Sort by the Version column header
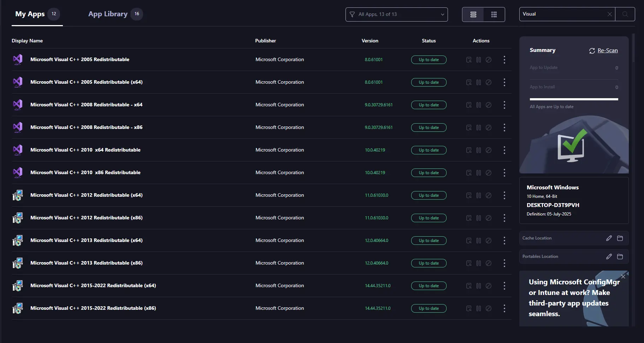This screenshot has height=343, width=644. (x=370, y=41)
